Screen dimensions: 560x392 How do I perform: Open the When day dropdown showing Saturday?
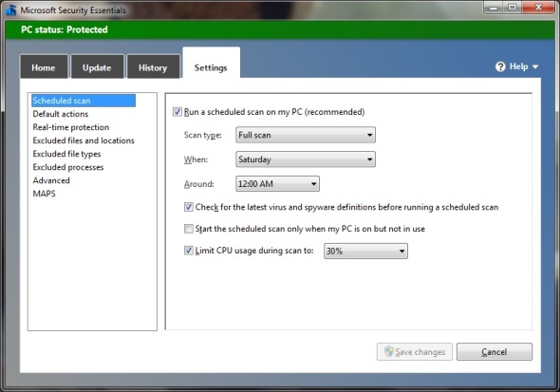point(306,159)
